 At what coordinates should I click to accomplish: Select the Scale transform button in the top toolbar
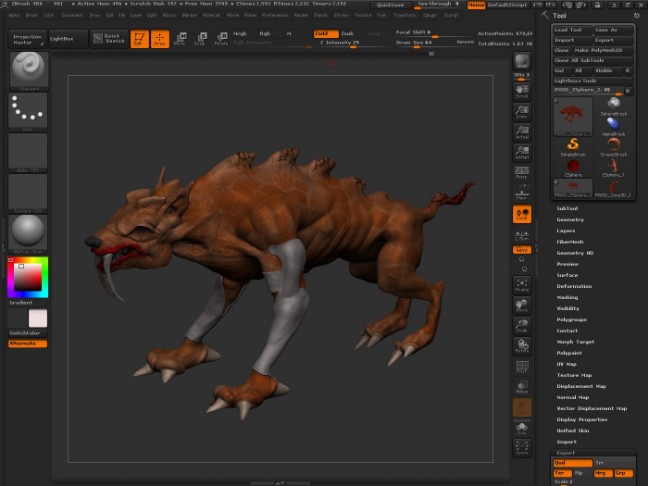[200, 39]
